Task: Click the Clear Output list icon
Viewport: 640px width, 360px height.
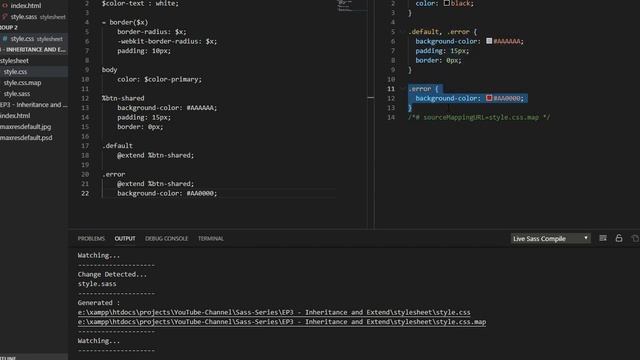Action: 603,238
